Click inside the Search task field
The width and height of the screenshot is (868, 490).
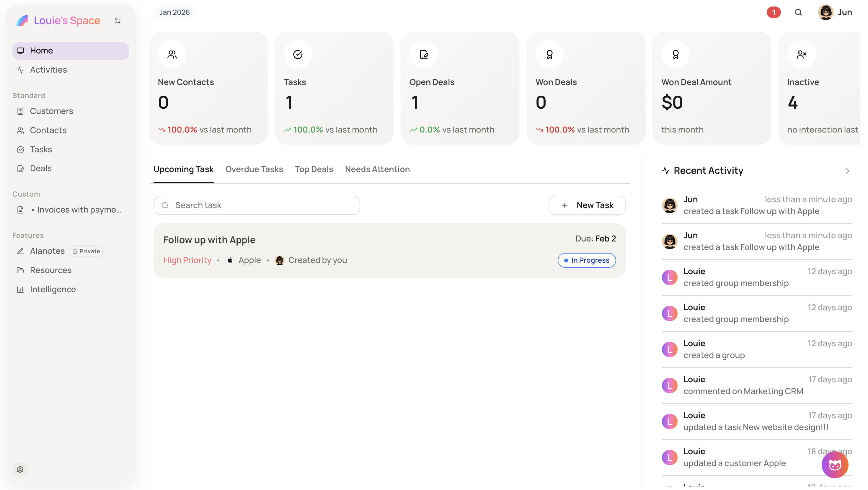tap(257, 205)
